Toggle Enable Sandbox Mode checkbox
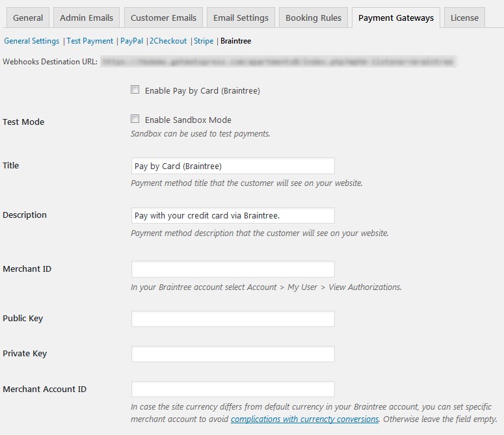The height and width of the screenshot is (435, 504). pyautogui.click(x=135, y=119)
